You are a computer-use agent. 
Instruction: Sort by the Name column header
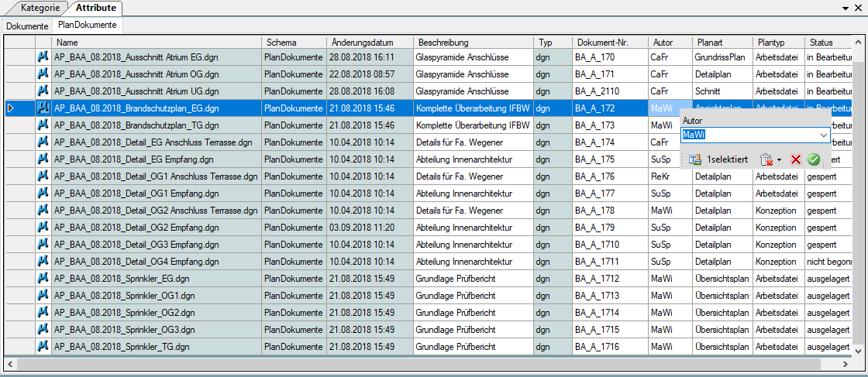pyautogui.click(x=157, y=43)
